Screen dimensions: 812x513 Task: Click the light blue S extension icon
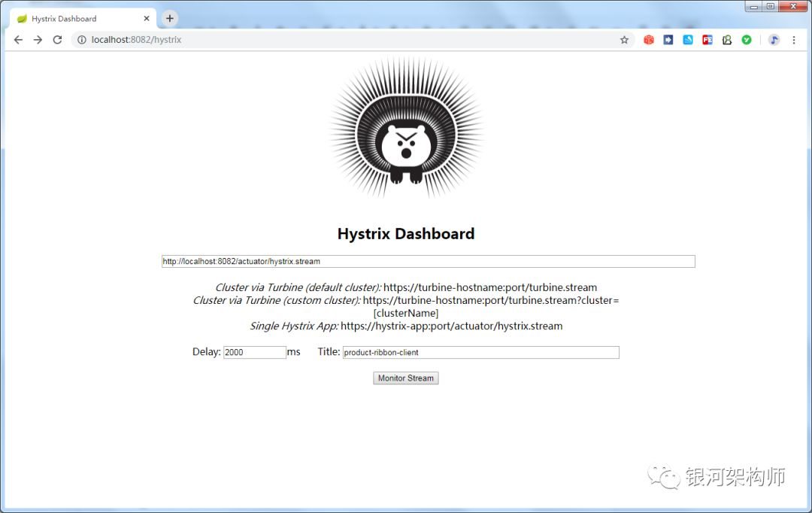tap(688, 40)
